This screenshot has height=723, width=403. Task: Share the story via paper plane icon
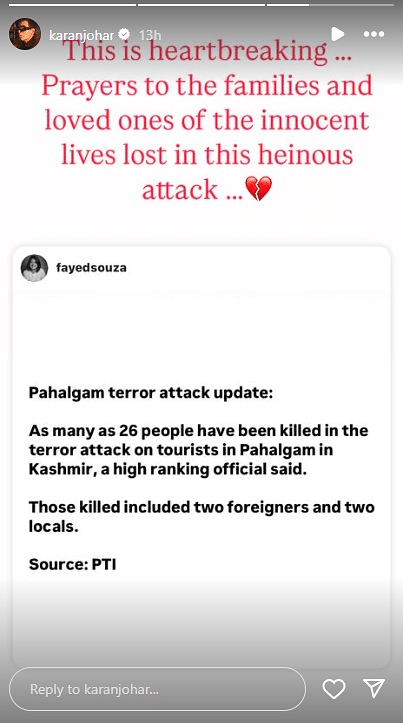tap(373, 688)
